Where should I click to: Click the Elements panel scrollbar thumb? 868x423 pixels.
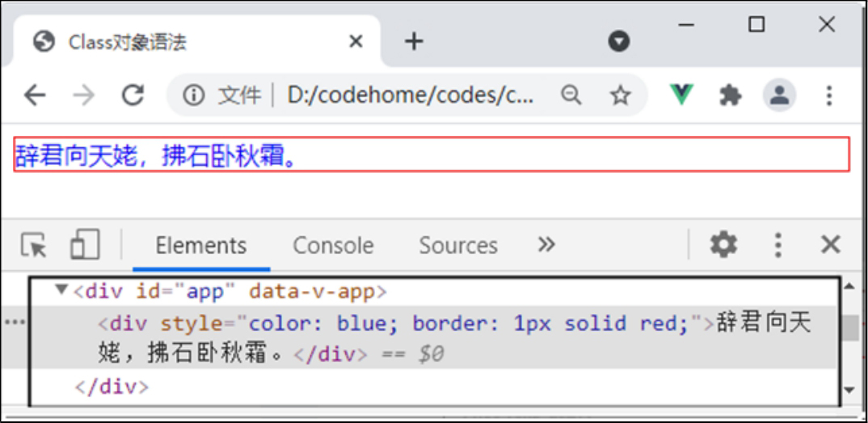850,328
